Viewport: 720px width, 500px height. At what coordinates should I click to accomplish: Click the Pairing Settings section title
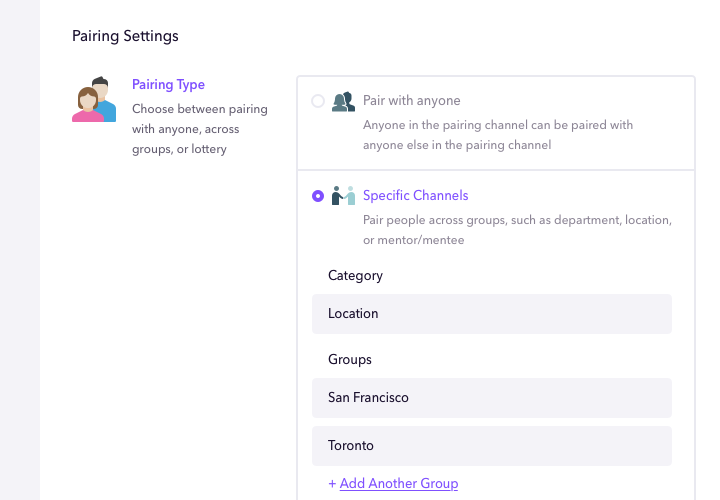click(125, 36)
